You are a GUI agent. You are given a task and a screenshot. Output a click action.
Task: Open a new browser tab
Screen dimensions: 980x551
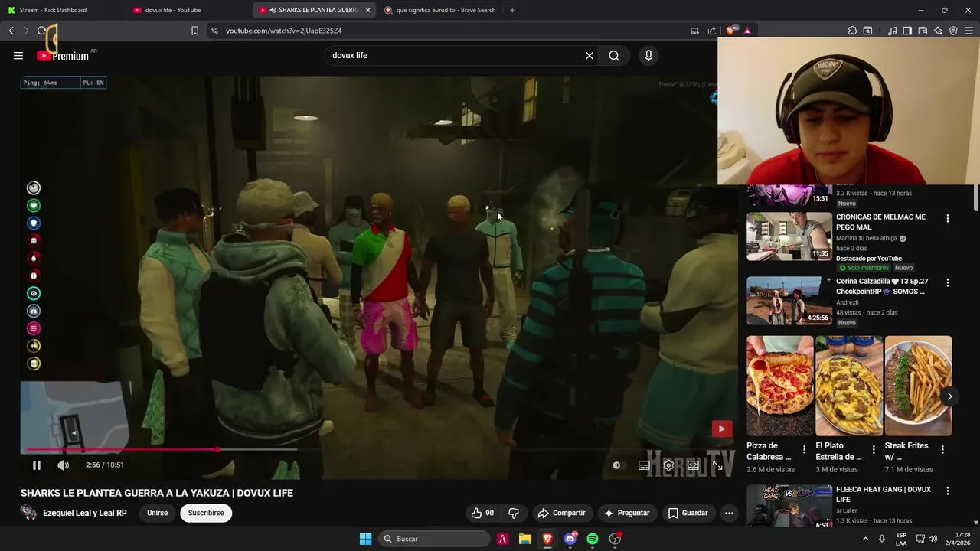coord(512,10)
